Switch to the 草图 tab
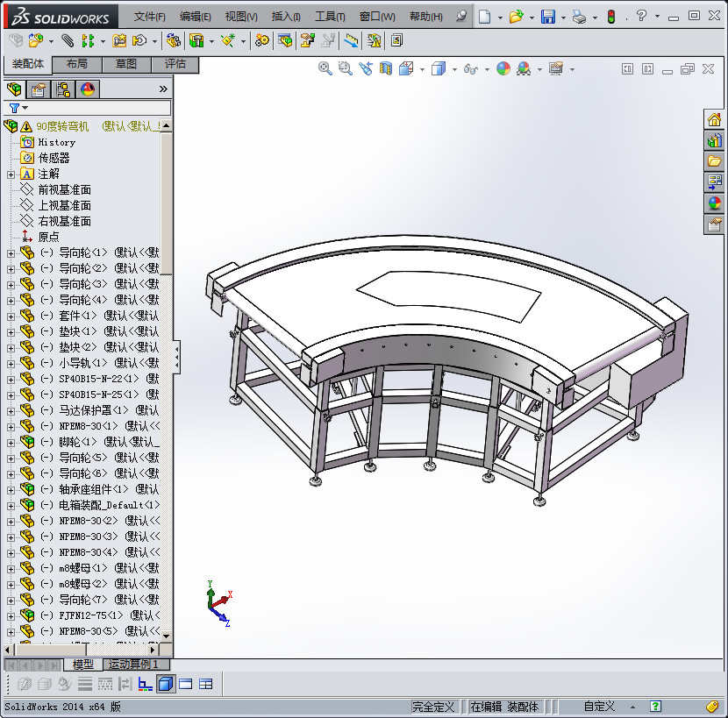Screen dimensions: 728x718 pyautogui.click(x=126, y=65)
